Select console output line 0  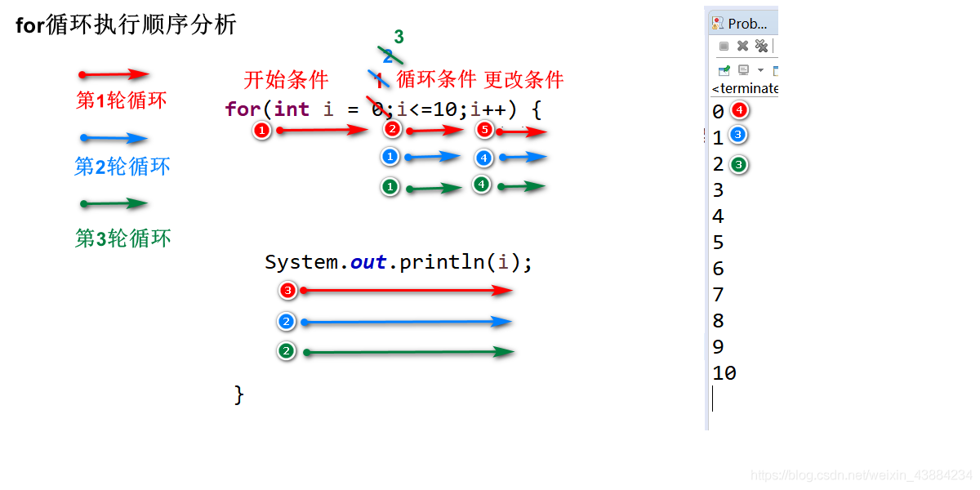(718, 112)
